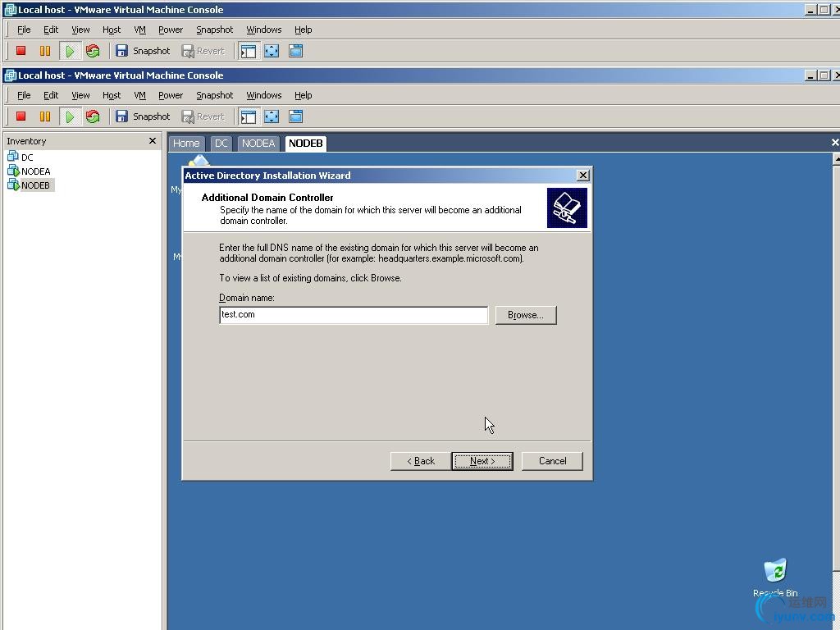The width and height of the screenshot is (840, 630).
Task: Click the Reset icon in the upper console window
Action: (93, 51)
